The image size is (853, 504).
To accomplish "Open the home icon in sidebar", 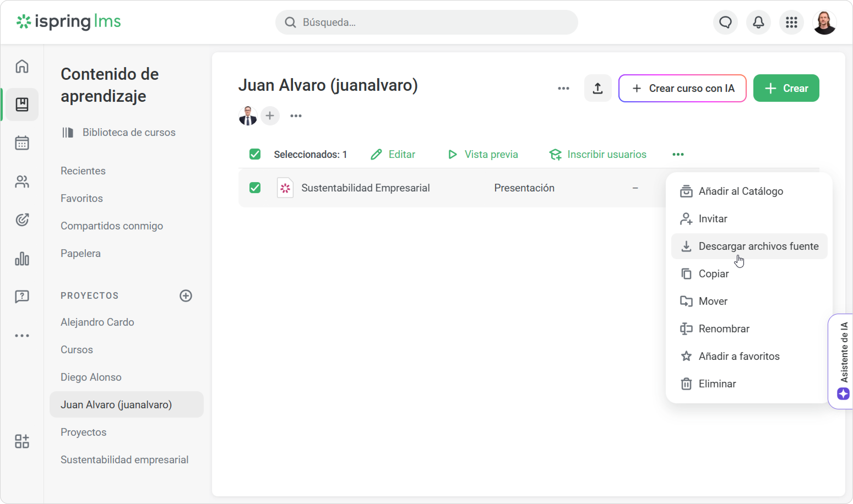I will click(22, 66).
